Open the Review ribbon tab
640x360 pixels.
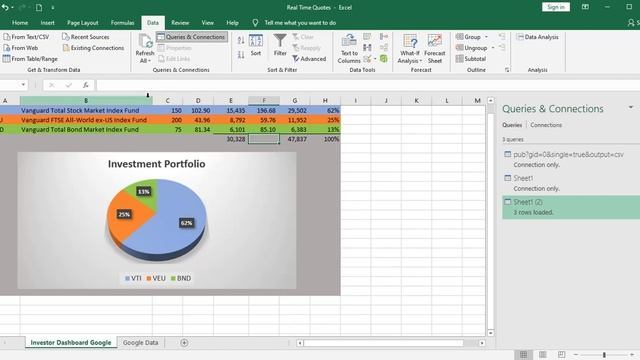180,23
